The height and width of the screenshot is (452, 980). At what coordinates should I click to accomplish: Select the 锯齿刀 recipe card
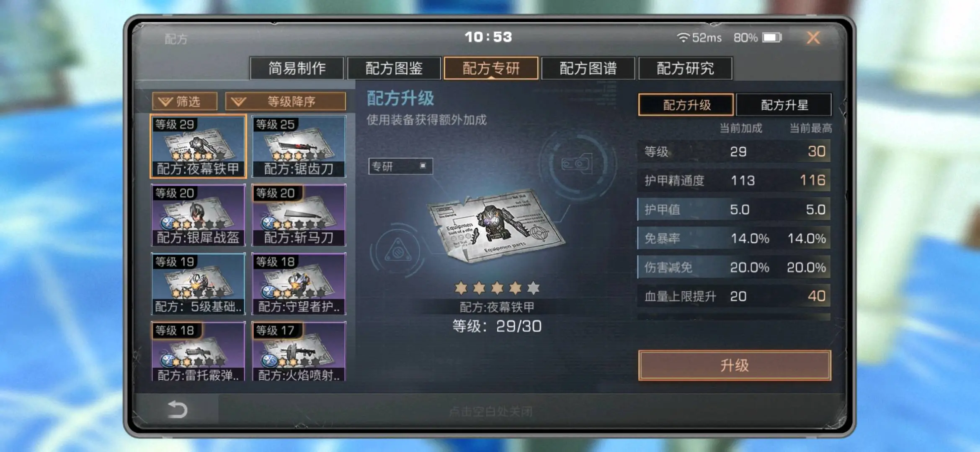point(299,146)
